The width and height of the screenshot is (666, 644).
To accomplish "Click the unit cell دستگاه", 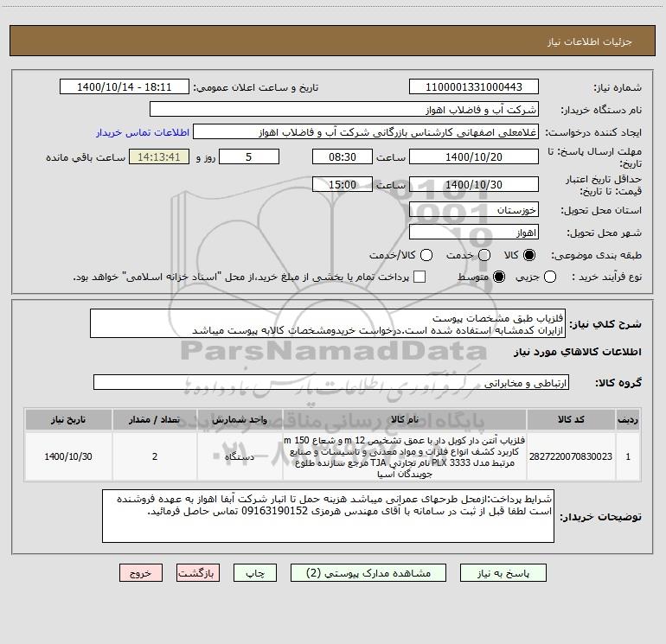I will [x=240, y=456].
